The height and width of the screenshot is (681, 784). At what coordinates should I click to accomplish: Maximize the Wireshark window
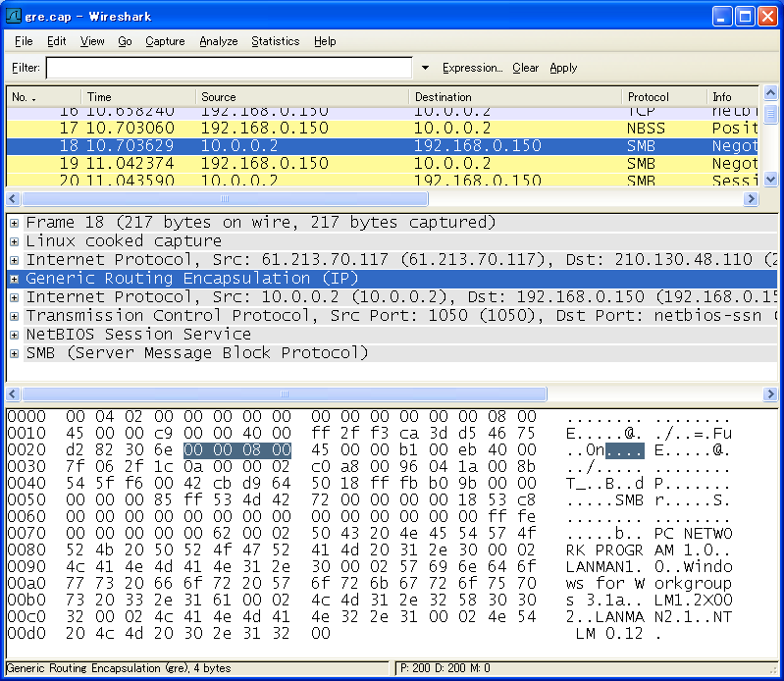(745, 17)
